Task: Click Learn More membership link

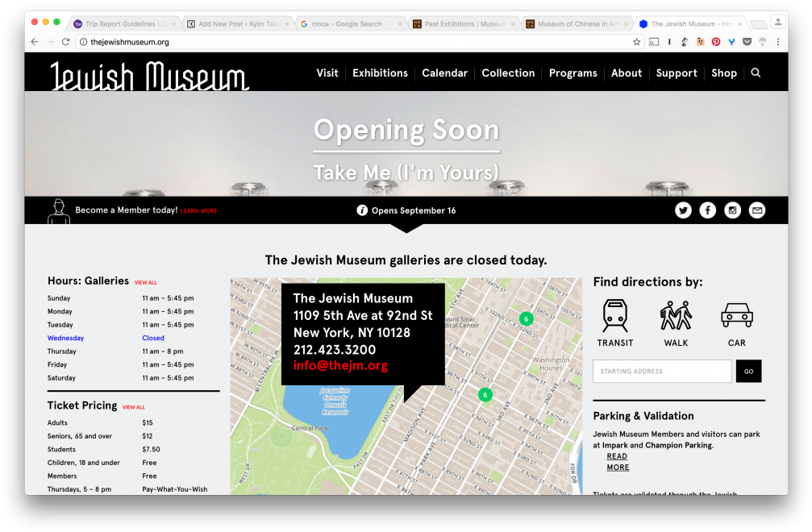Action: click(x=199, y=211)
